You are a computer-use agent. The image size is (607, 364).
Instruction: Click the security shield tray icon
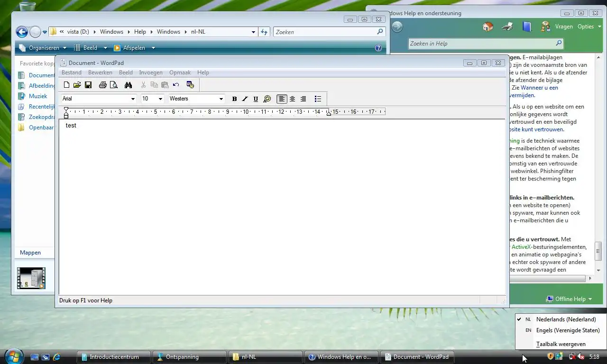tap(551, 356)
